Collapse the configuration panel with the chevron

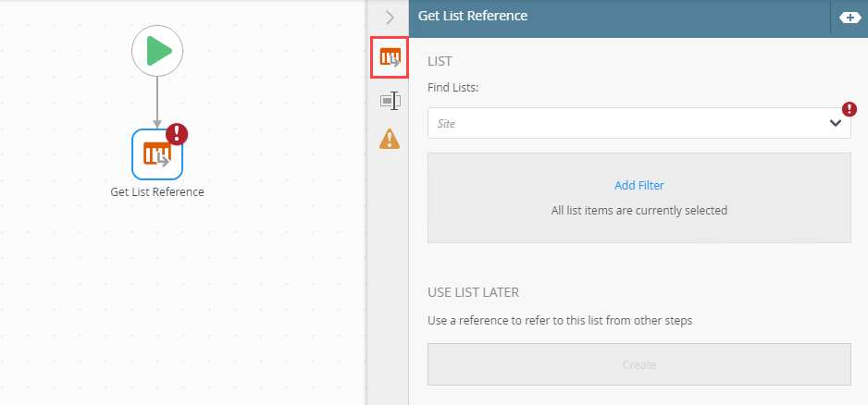click(390, 17)
